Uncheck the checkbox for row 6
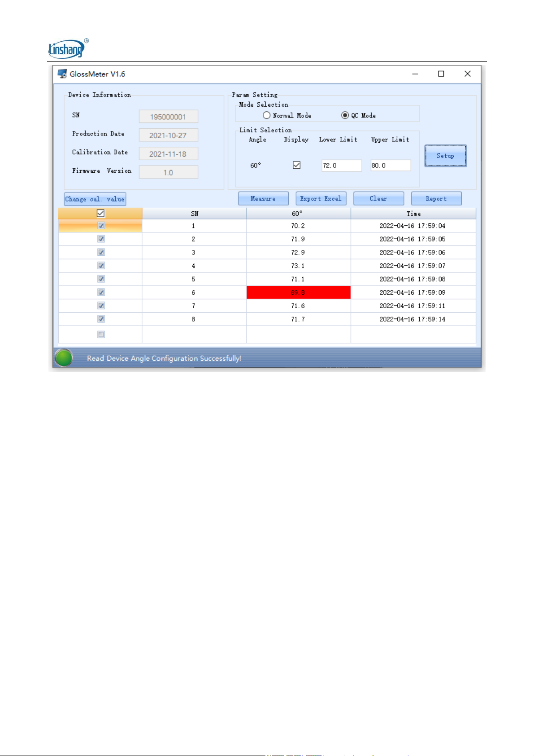The image size is (534, 756). pyautogui.click(x=101, y=292)
